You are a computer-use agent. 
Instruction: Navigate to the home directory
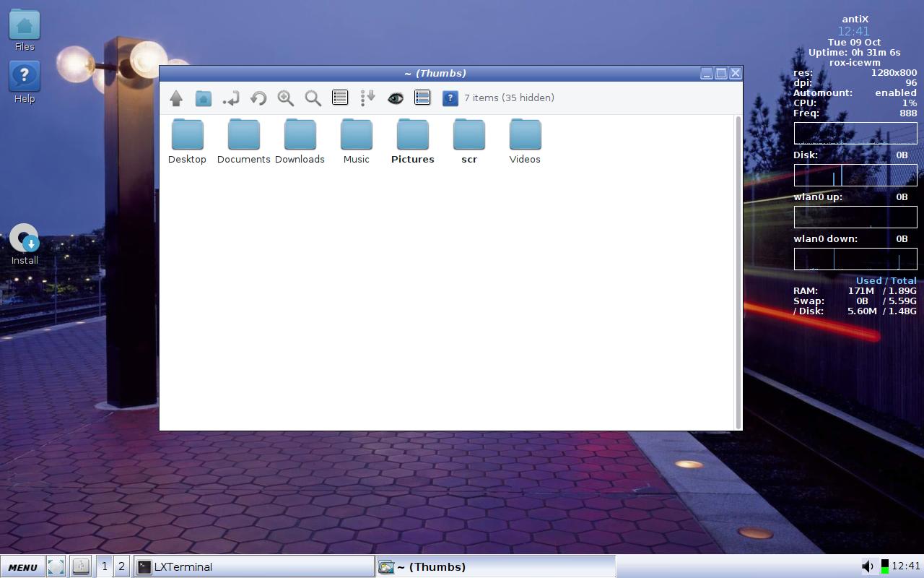coord(204,98)
